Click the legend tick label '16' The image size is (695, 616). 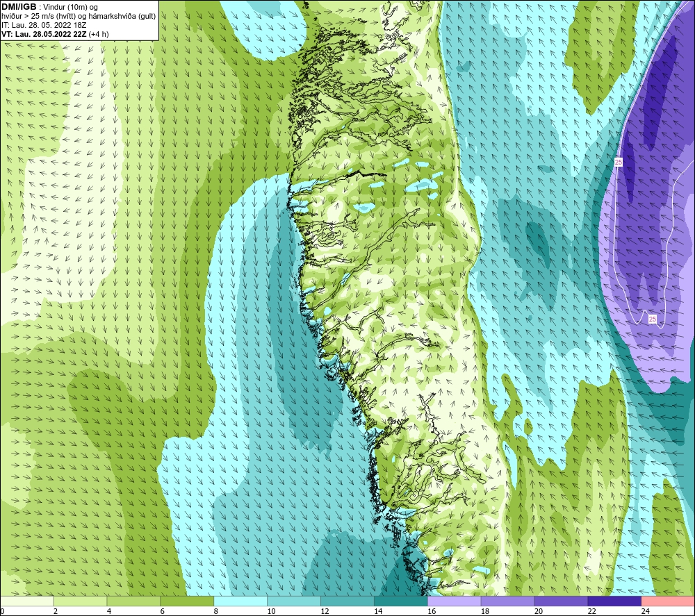click(x=432, y=611)
